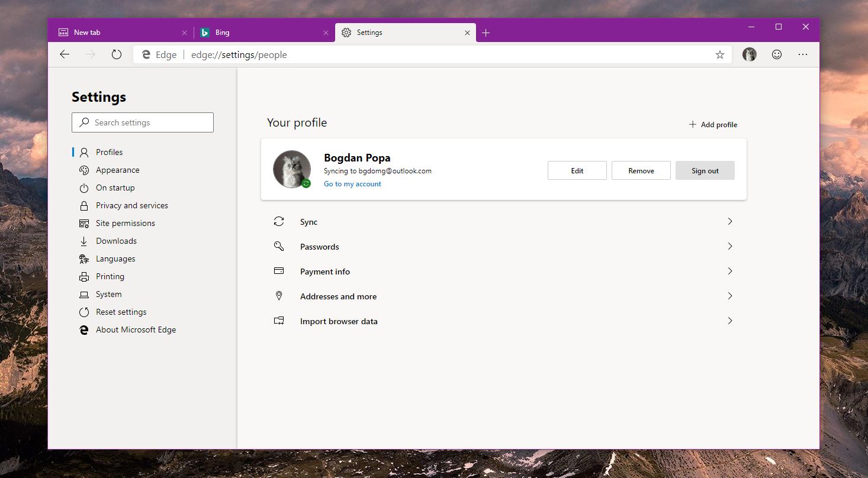The width and height of the screenshot is (868, 478).
Task: Click the cat profile picture on card
Action: (291, 169)
